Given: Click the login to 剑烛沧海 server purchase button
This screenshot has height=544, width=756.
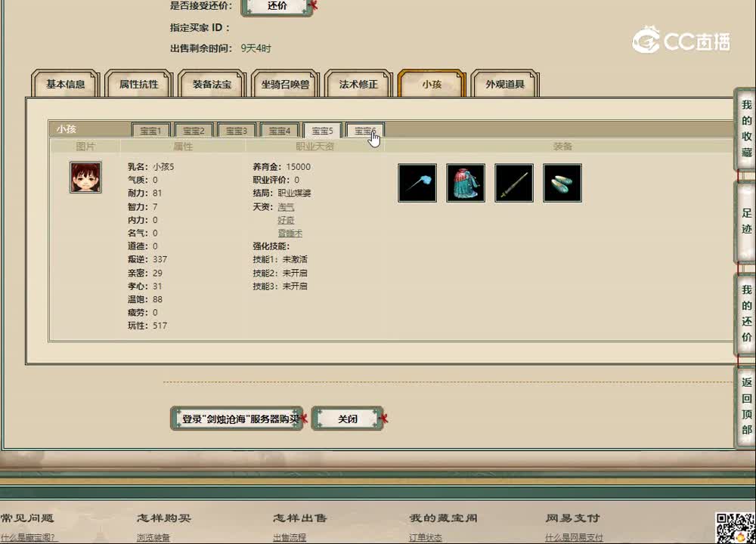Looking at the screenshot, I should pos(237,419).
